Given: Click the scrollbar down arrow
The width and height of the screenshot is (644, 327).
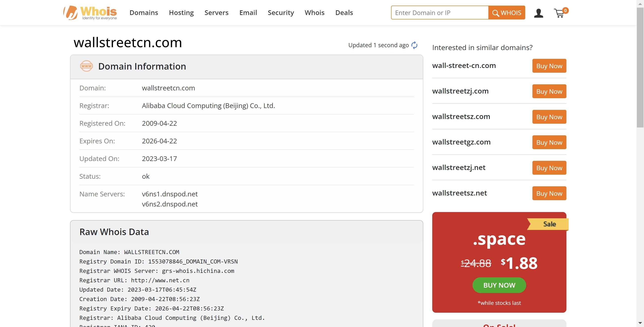Looking at the screenshot, I should point(640,323).
